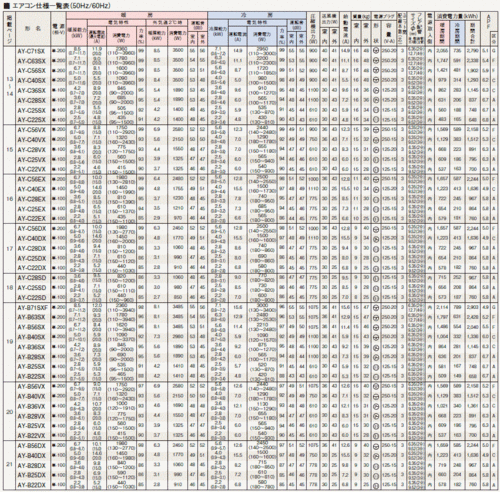Select catalog page number 20
The width and height of the screenshot is (500, 492).
pos(10,412)
